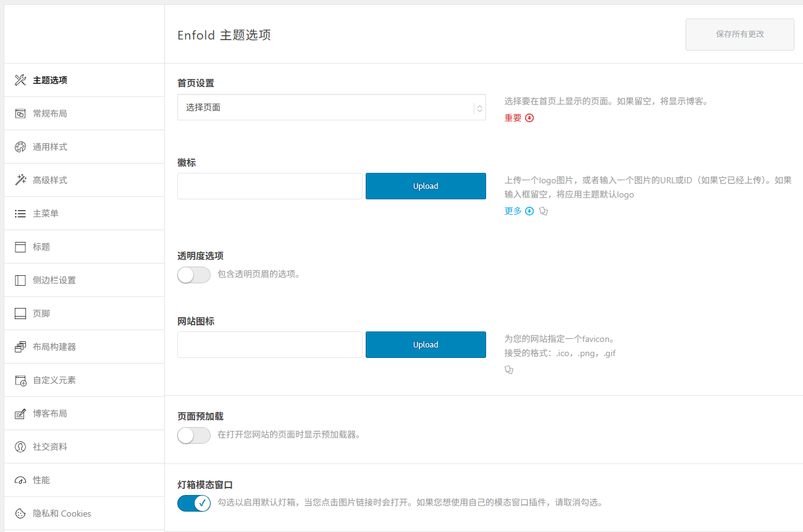
Task: Click the Enfold 主题选项 heading
Action: click(224, 35)
